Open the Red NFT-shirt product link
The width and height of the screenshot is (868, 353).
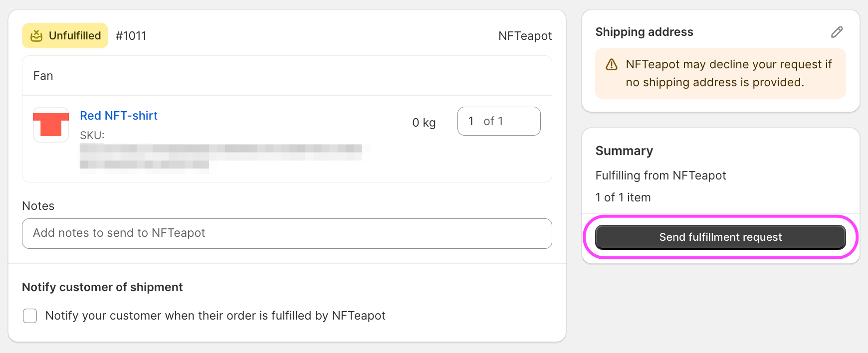click(x=119, y=116)
